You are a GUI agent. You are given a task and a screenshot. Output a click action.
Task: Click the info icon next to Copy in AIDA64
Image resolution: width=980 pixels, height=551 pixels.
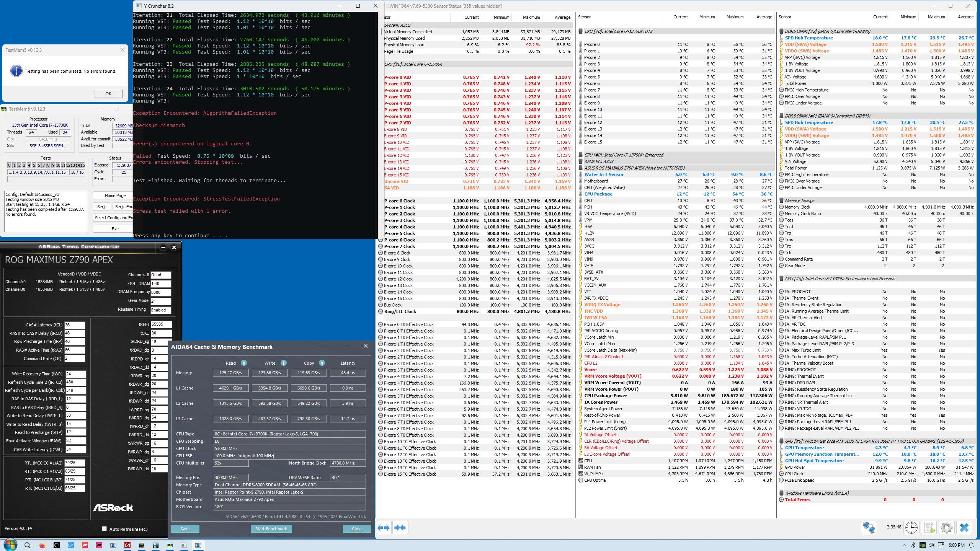(x=322, y=363)
